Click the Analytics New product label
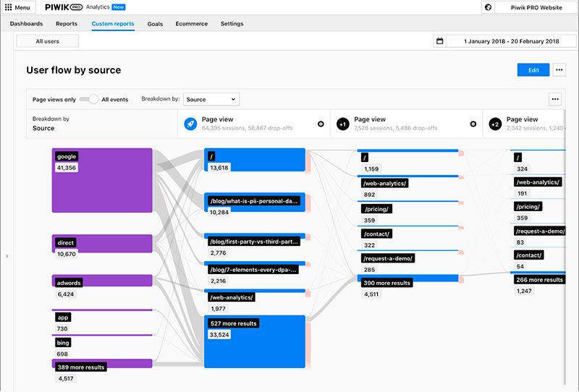This screenshot has width=579, height=392. tap(106, 7)
